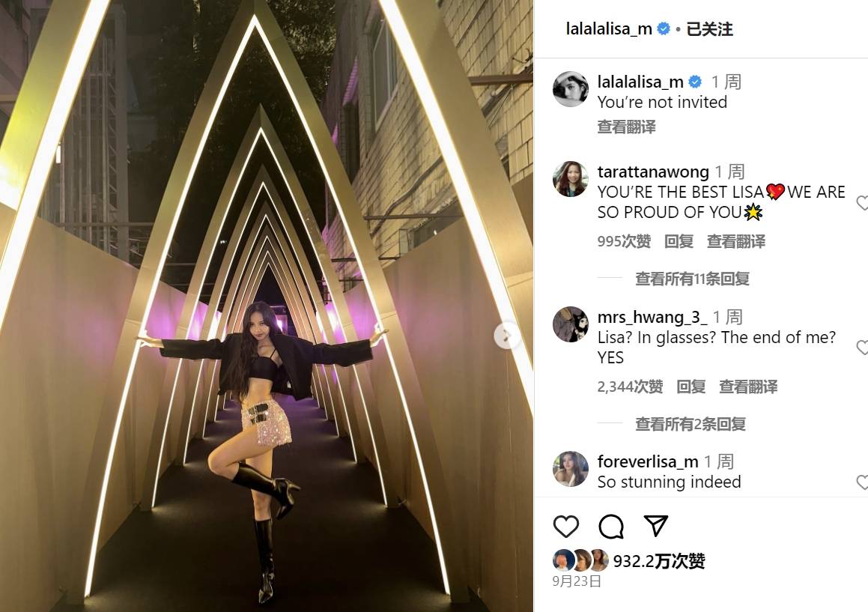The width and height of the screenshot is (868, 612).
Task: Click the verified badge in post header
Action: click(x=664, y=28)
